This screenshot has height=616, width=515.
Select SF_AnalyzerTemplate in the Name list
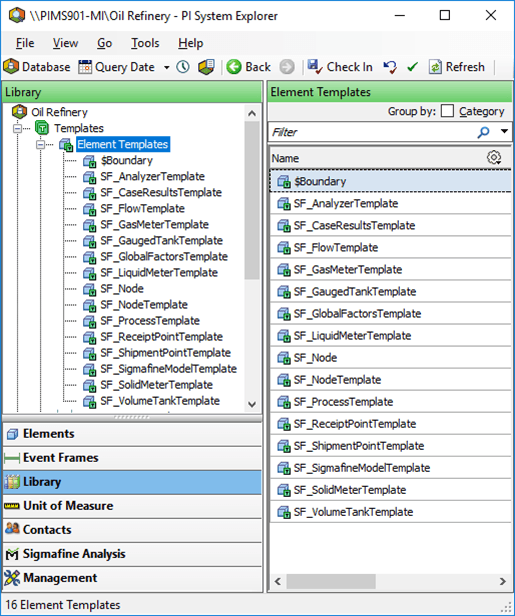coord(346,204)
